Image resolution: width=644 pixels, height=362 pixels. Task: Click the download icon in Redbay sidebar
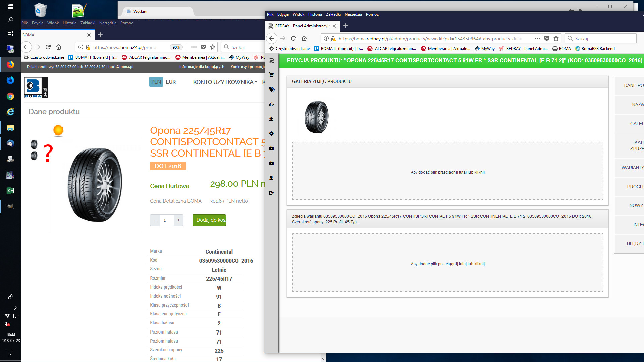point(271,119)
